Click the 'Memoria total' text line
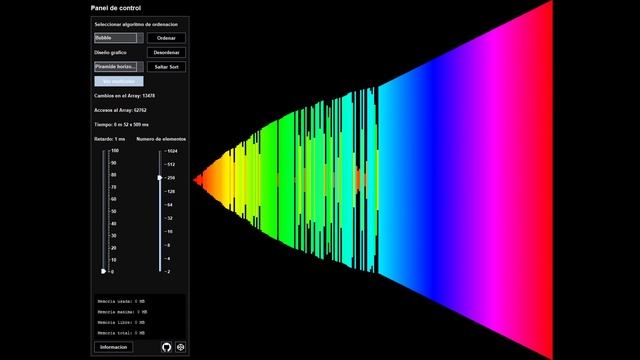Screen dimensions: 640x360 [121, 333]
